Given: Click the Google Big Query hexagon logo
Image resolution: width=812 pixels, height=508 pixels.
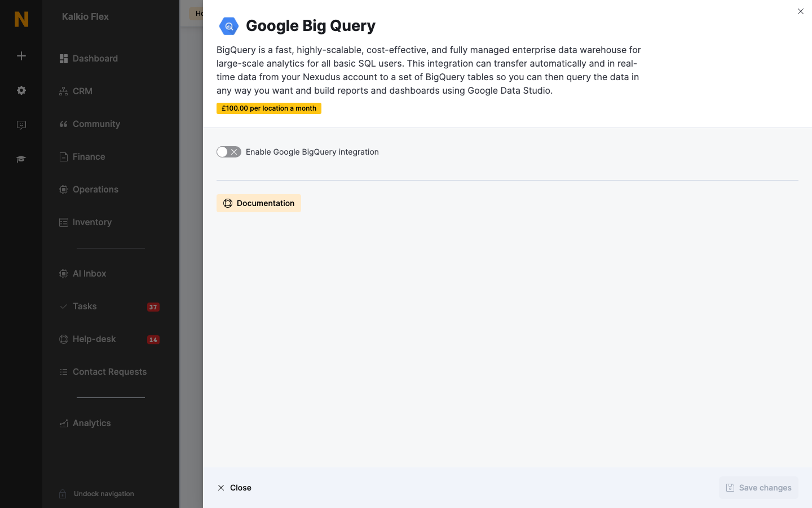Looking at the screenshot, I should (229, 26).
